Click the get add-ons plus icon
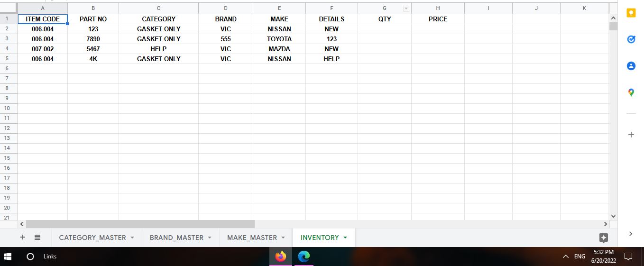 tap(631, 135)
